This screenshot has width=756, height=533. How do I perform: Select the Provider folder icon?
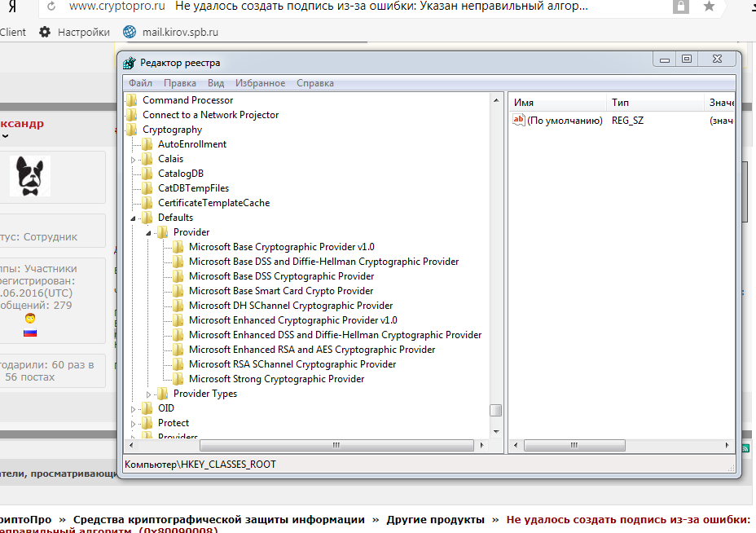(162, 232)
